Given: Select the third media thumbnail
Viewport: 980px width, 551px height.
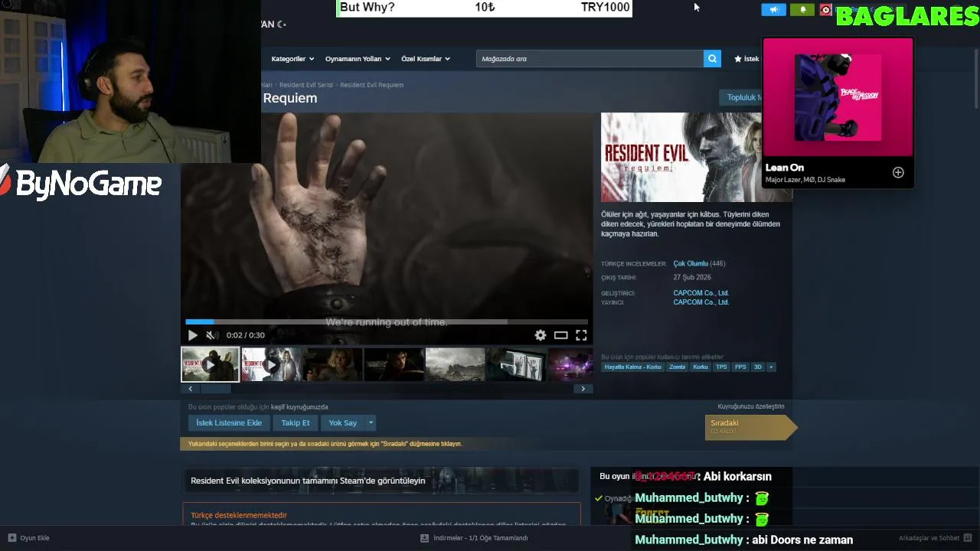Looking at the screenshot, I should [332, 364].
